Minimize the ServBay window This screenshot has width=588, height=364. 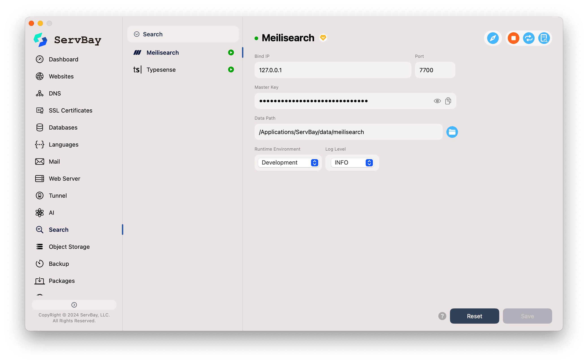coord(40,23)
